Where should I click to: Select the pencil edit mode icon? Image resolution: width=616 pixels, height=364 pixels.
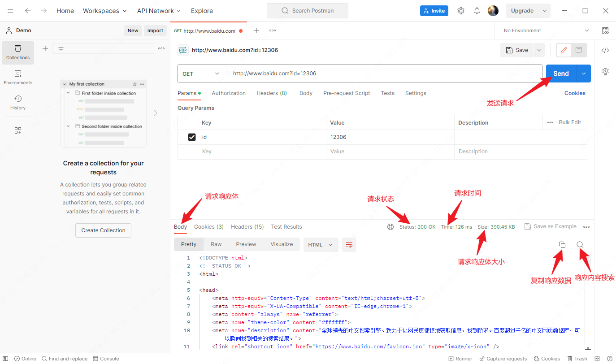(564, 50)
